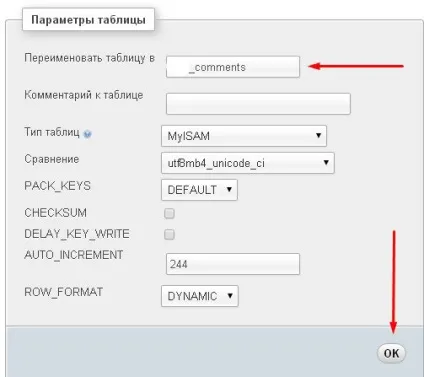Viewport: 424px width, 377px height.
Task: Open the PACK_KEYS DEFAULT dropdown
Action: tap(199, 190)
